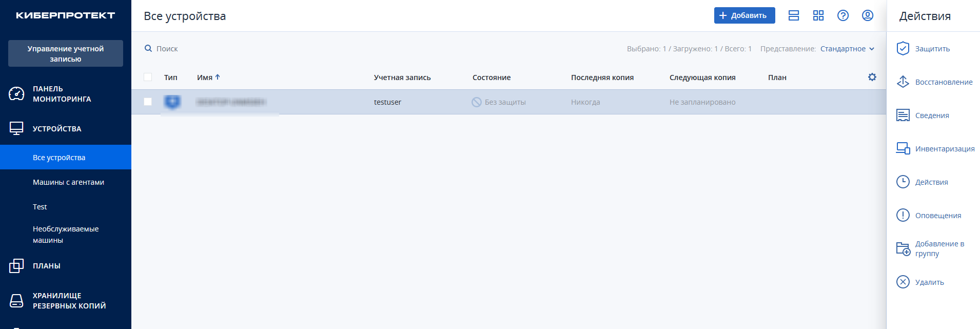
Task: Open the Оповещения action
Action: coord(938,216)
